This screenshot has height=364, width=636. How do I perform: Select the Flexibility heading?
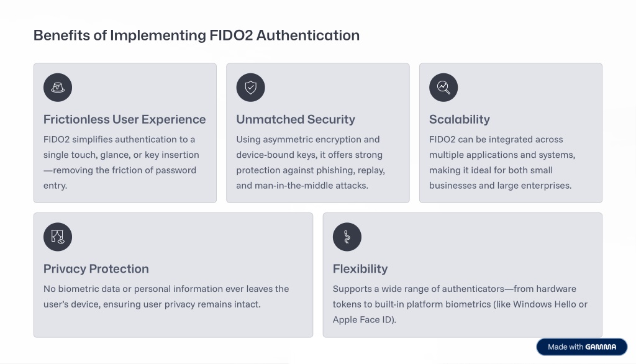coord(360,269)
